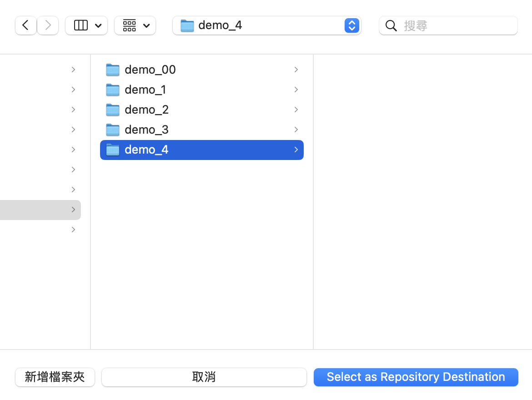This screenshot has width=532, height=400.
Task: Select the demo_2 folder
Action: (x=146, y=109)
